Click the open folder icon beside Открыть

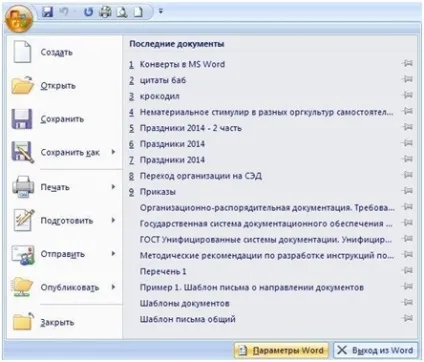pyautogui.click(x=22, y=85)
